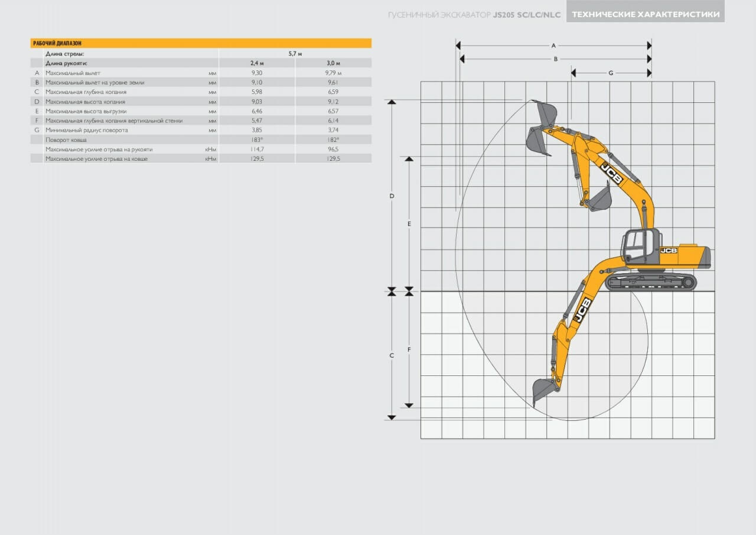Click dimension label D left of the grid

392,196
